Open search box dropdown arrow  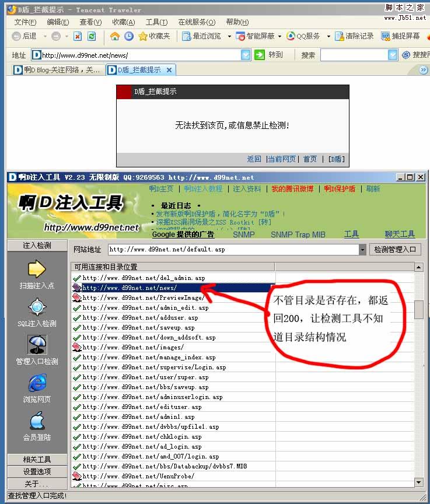click(x=393, y=55)
